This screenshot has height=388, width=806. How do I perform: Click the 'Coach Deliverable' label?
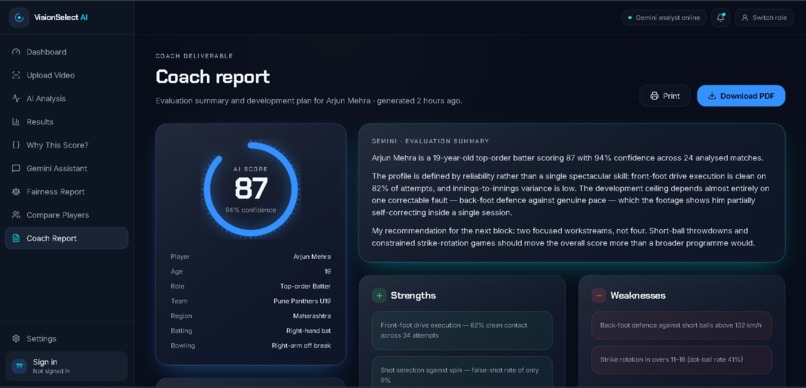(194, 56)
